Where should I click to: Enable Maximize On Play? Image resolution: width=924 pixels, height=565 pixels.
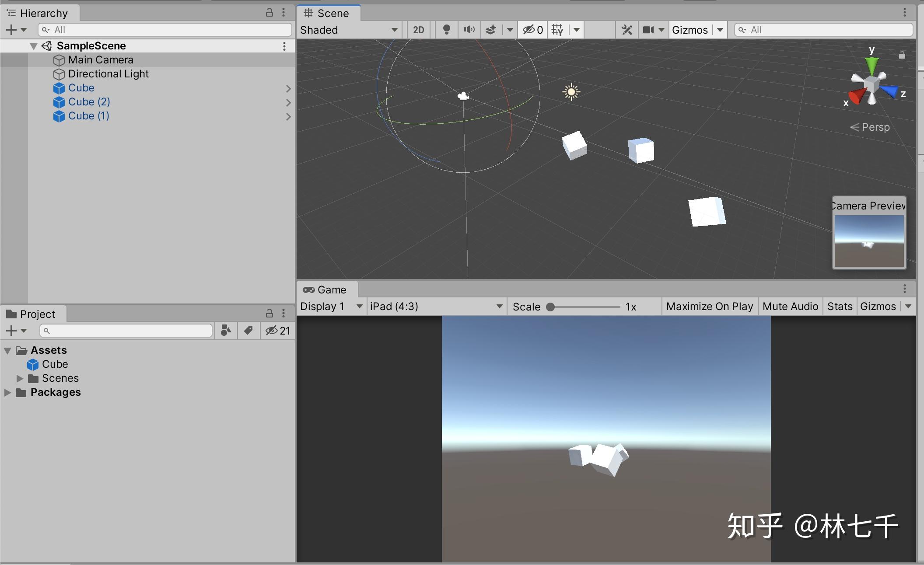click(709, 306)
